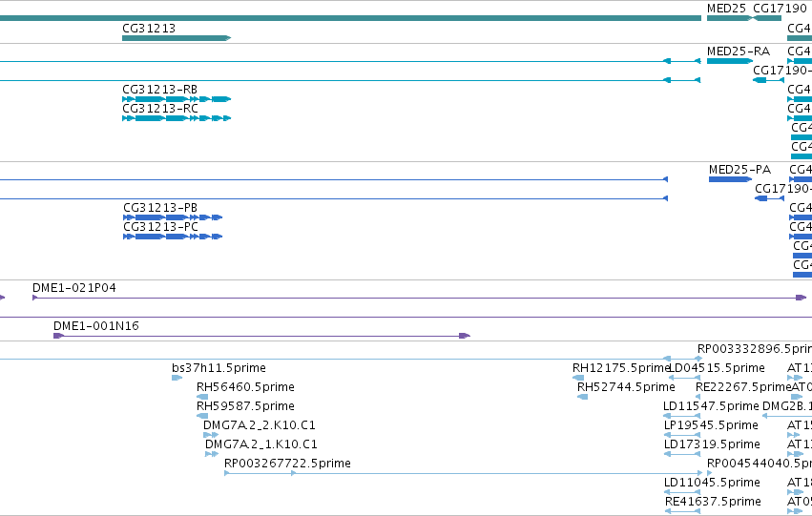Screen dimensions: 812x516
Task: Select the RH59587.5prime EST label
Action: tap(245, 406)
